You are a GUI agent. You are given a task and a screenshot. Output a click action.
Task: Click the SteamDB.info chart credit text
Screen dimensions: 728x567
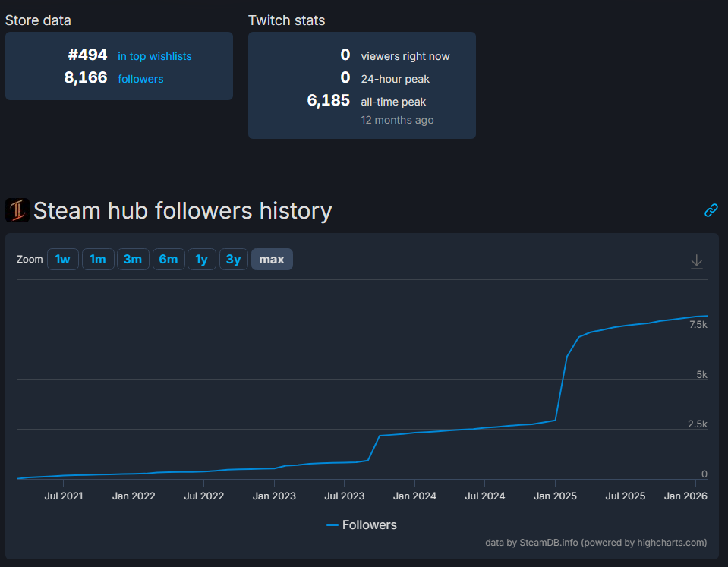point(596,543)
